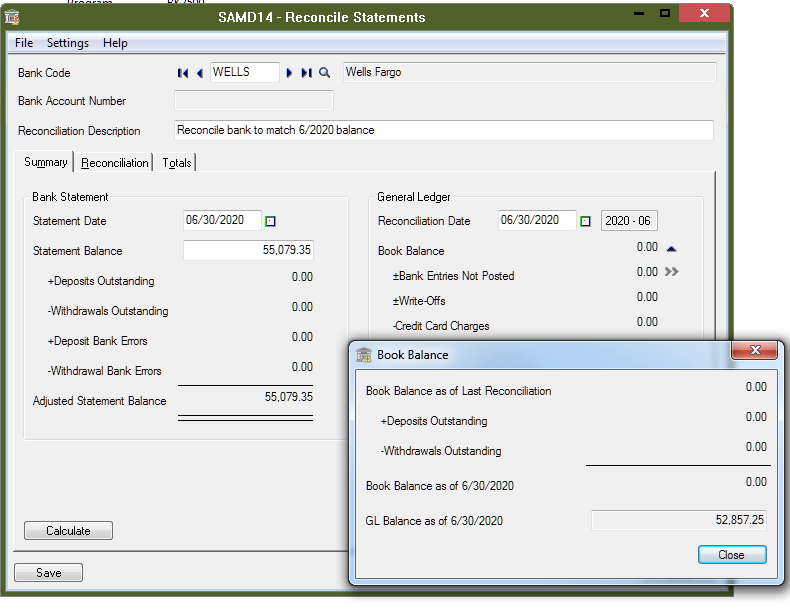This screenshot has width=790, height=612.
Task: Open the File menu
Action: pyautogui.click(x=24, y=43)
